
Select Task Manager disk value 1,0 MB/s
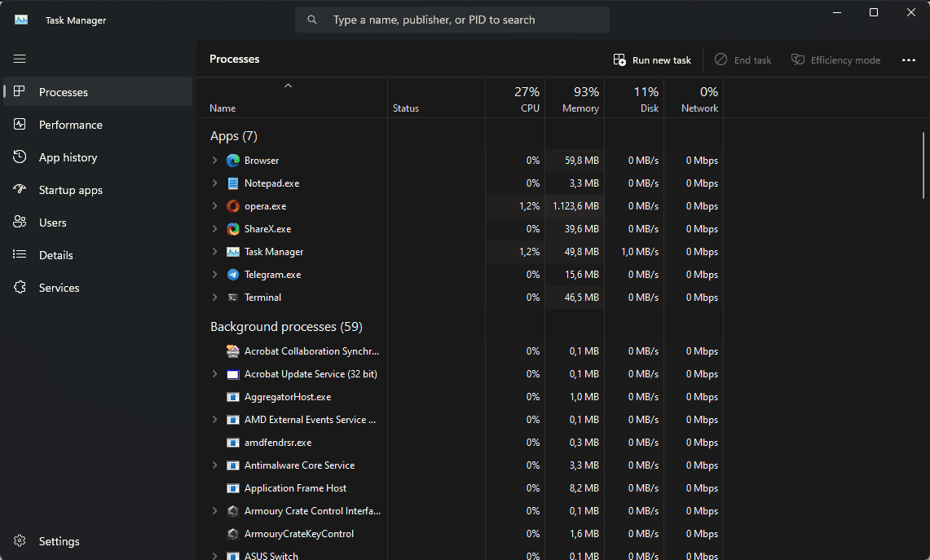(639, 252)
